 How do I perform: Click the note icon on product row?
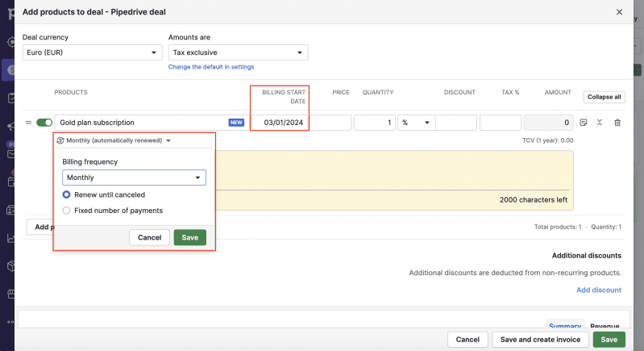tap(584, 123)
